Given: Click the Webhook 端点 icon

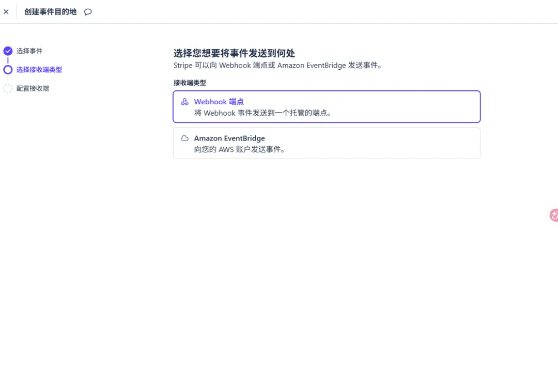Looking at the screenshot, I should [184, 102].
